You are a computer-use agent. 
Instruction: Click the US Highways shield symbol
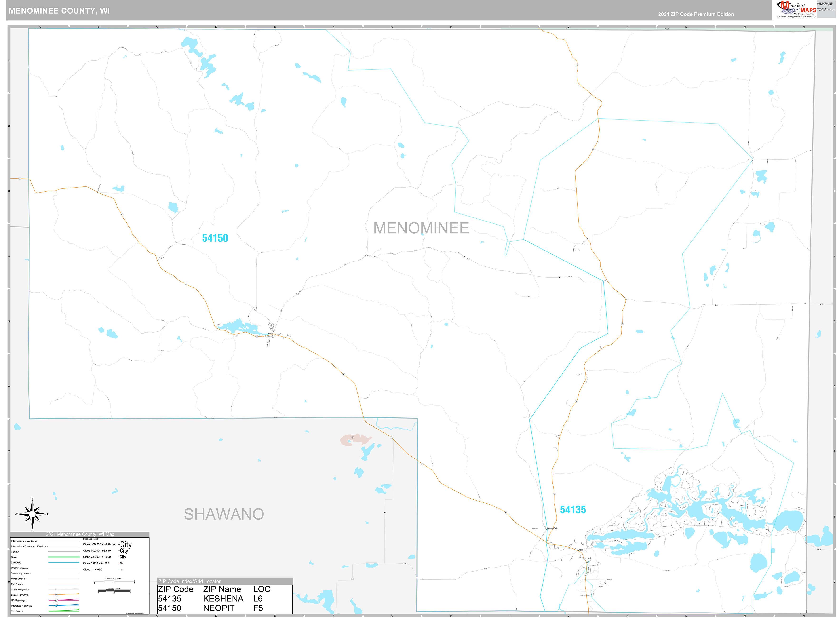click(x=56, y=600)
